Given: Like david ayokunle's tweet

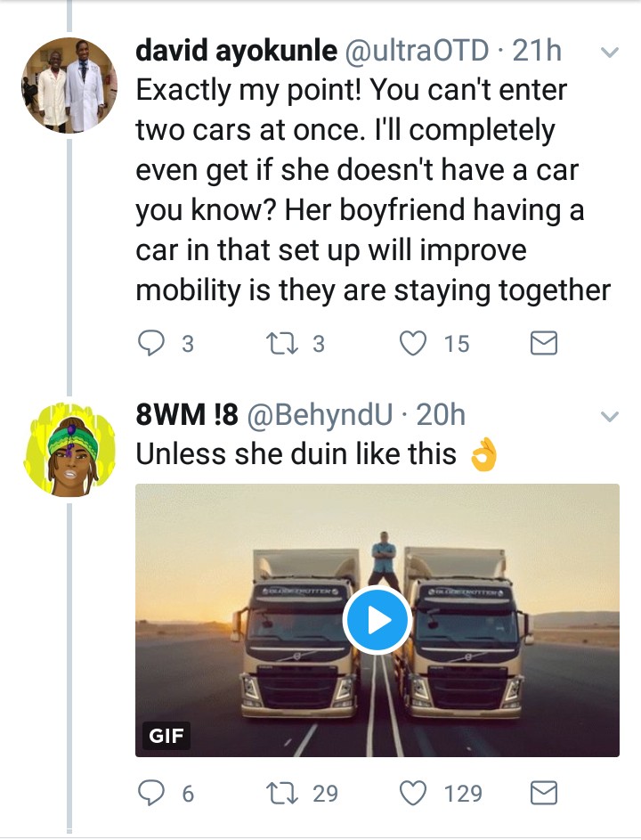Looking at the screenshot, I should pyautogui.click(x=414, y=344).
